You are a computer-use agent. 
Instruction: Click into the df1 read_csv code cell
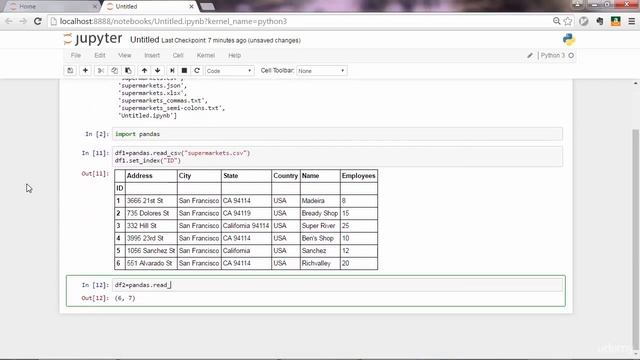pos(337,157)
